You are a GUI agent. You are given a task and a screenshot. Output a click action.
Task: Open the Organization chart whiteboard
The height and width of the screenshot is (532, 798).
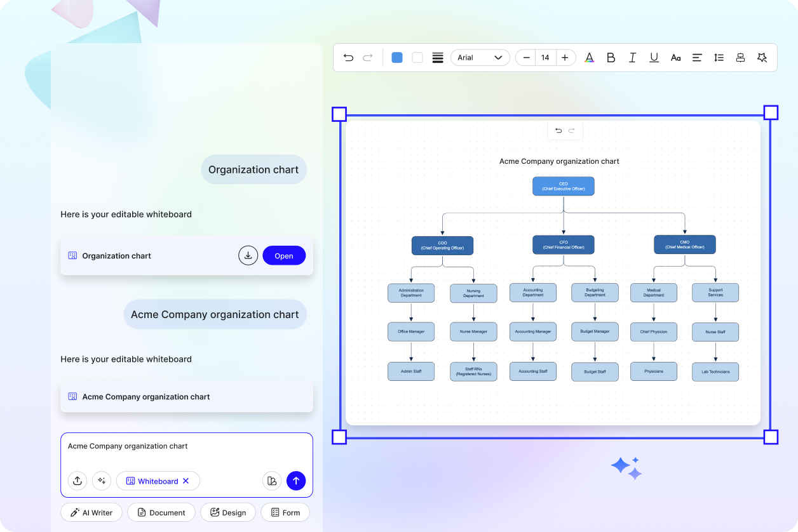(284, 255)
